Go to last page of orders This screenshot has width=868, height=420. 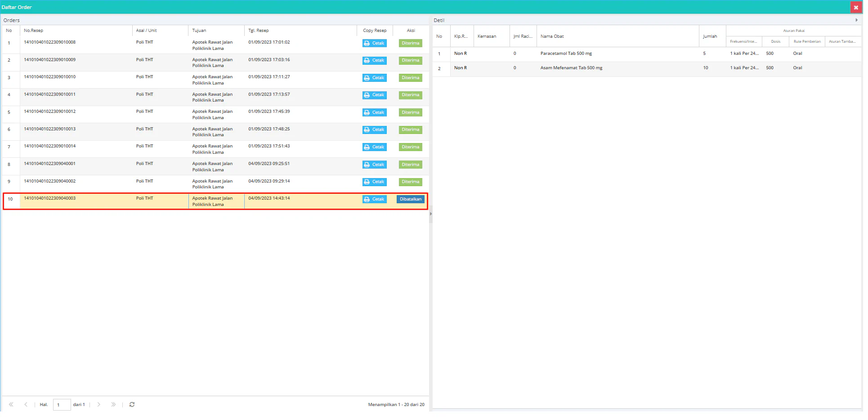(x=113, y=404)
